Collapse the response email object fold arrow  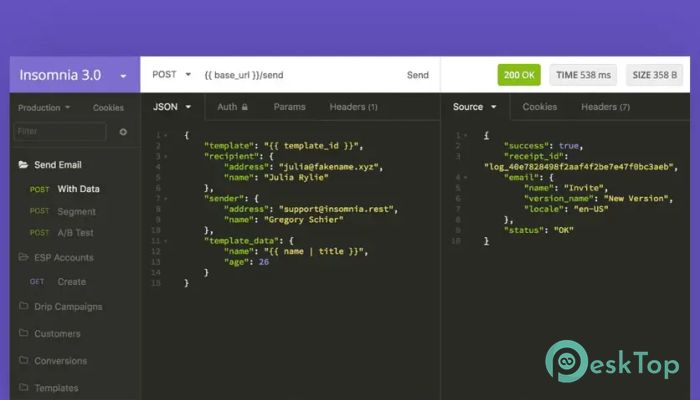point(466,178)
